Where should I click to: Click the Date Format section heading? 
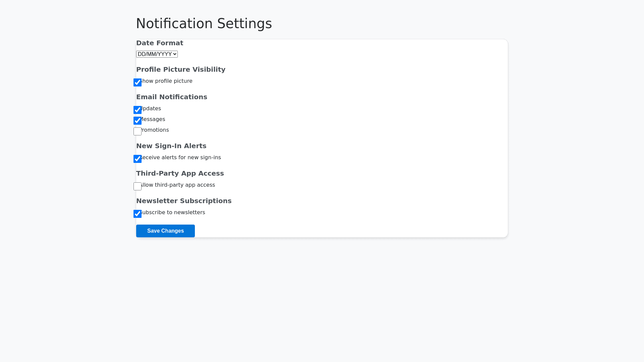click(159, 43)
